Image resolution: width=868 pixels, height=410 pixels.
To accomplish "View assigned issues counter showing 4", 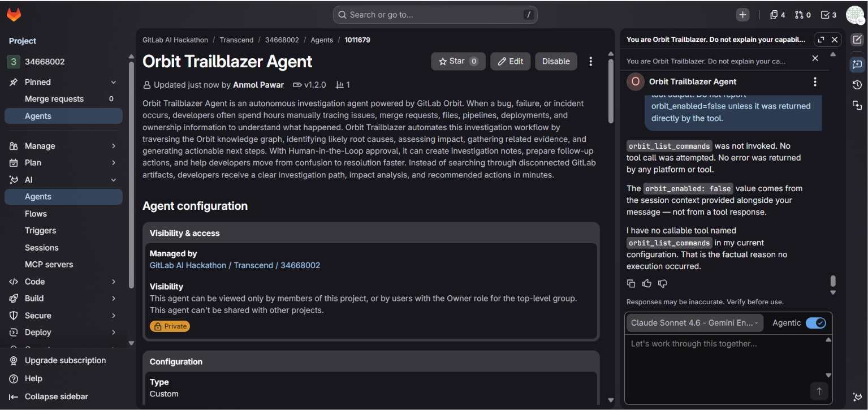I will tap(778, 15).
